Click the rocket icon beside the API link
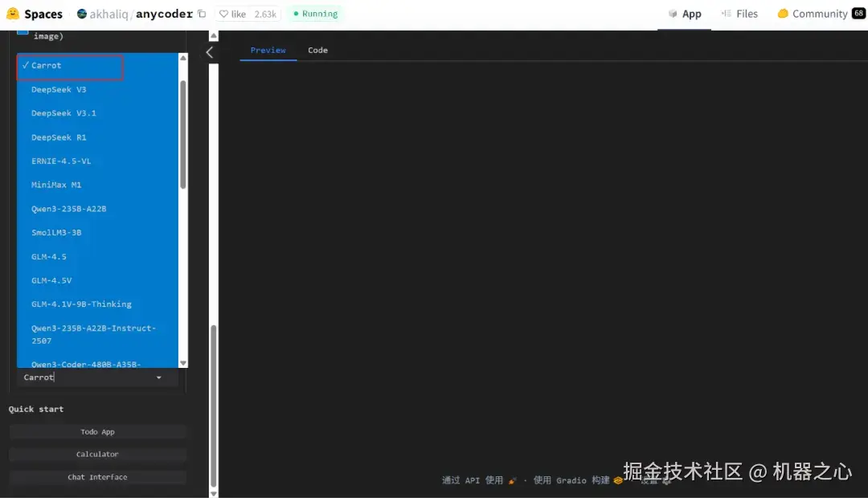 click(513, 480)
